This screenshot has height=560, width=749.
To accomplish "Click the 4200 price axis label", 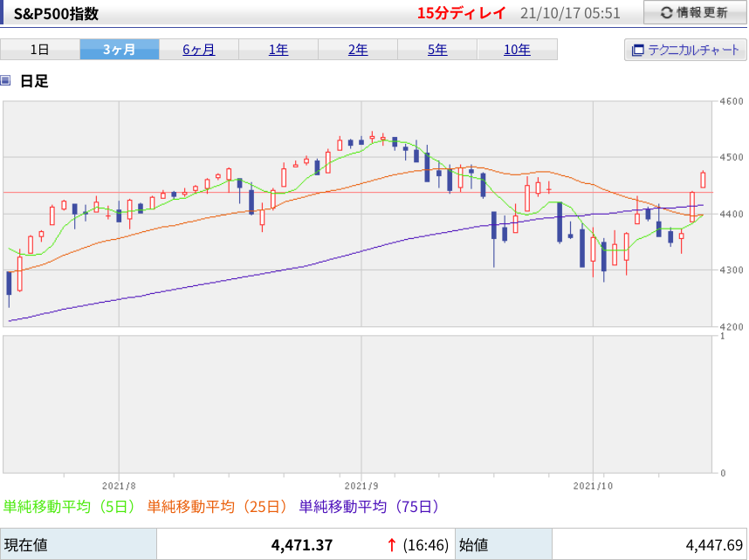I will [732, 327].
